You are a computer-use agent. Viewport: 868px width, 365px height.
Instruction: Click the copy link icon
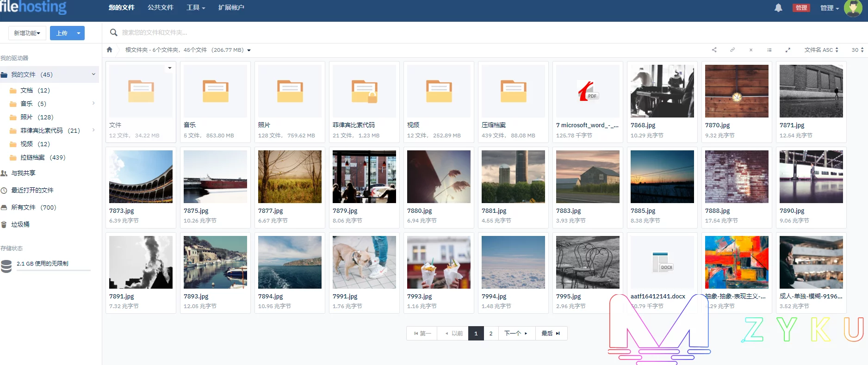[x=732, y=50]
